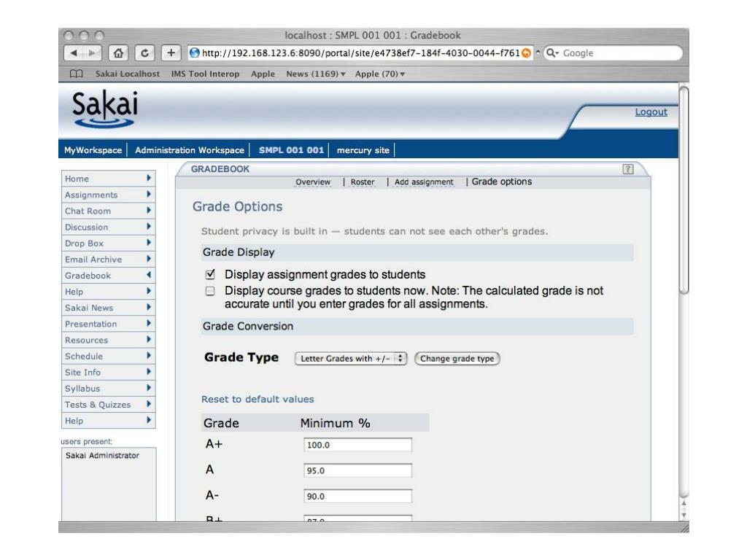
Task: Open Email Archive in the sidebar
Action: point(108,260)
